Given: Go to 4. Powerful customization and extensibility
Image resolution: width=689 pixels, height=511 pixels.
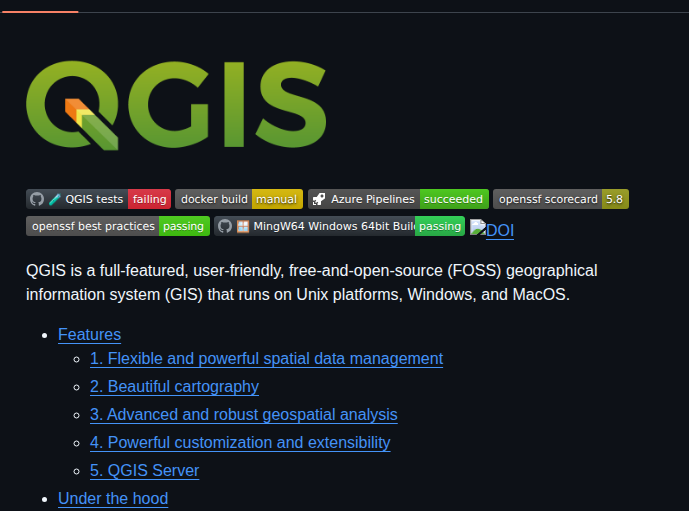Looking at the screenshot, I should click(x=240, y=442).
